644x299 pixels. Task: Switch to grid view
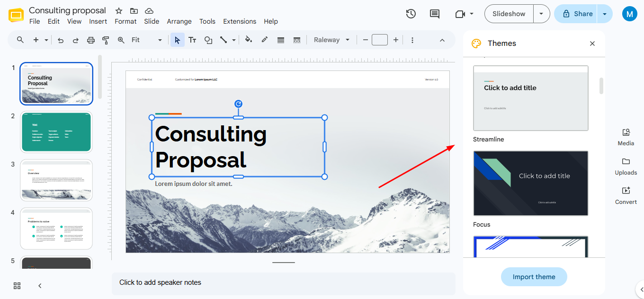pos(17,286)
